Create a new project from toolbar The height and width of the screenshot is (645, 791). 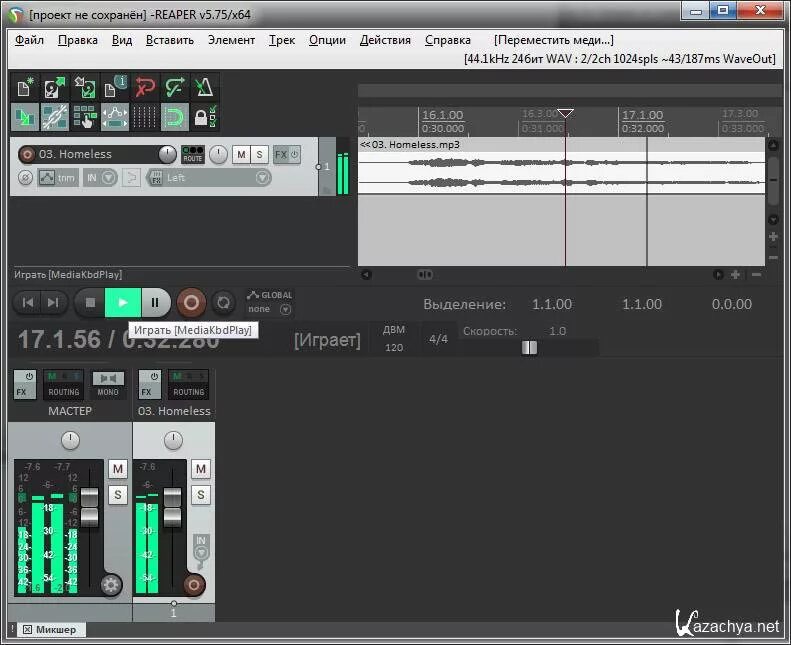[x=25, y=88]
